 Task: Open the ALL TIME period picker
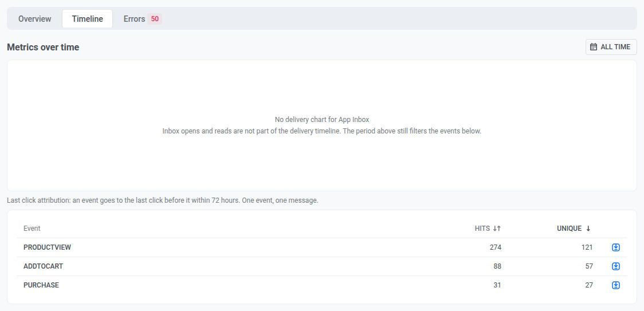coord(611,47)
